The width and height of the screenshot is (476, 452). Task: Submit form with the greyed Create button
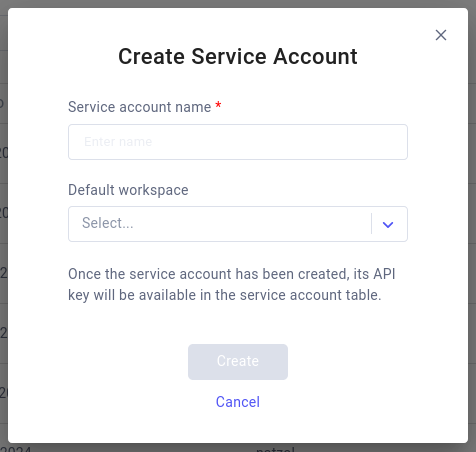click(x=238, y=362)
